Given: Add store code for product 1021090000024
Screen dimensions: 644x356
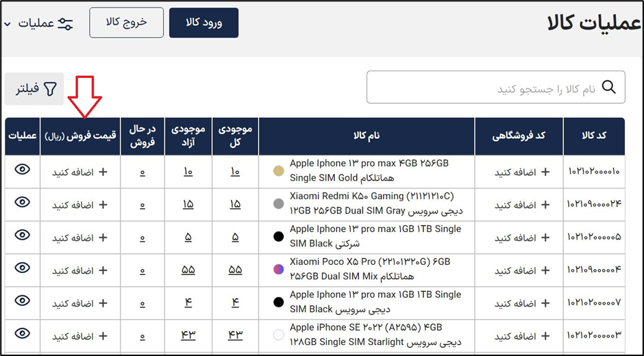Looking at the screenshot, I should click(522, 205).
